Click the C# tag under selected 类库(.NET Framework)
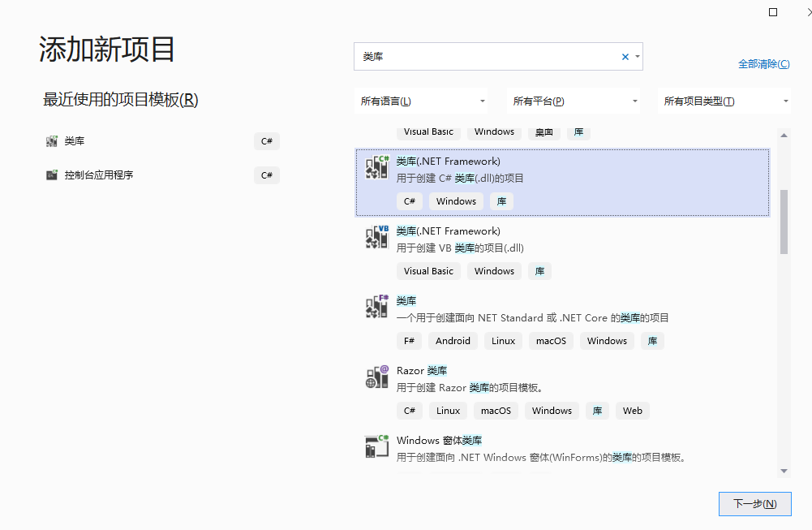 click(410, 201)
